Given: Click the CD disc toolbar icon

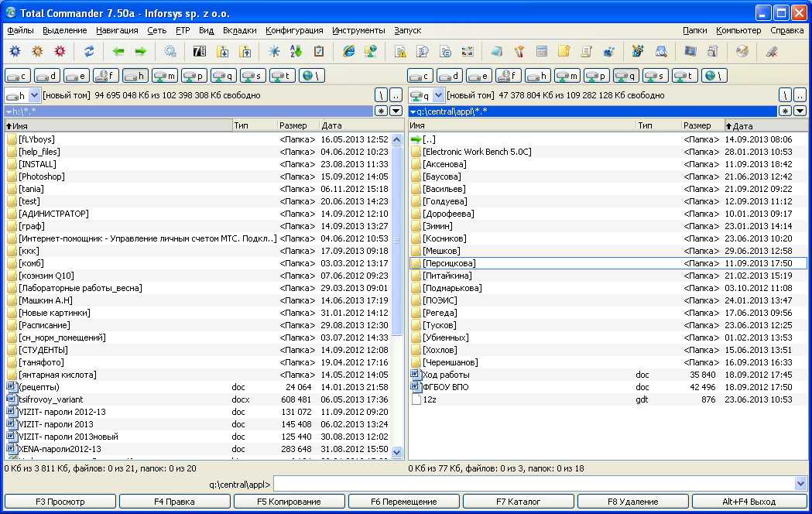Looking at the screenshot, I should 742,51.
